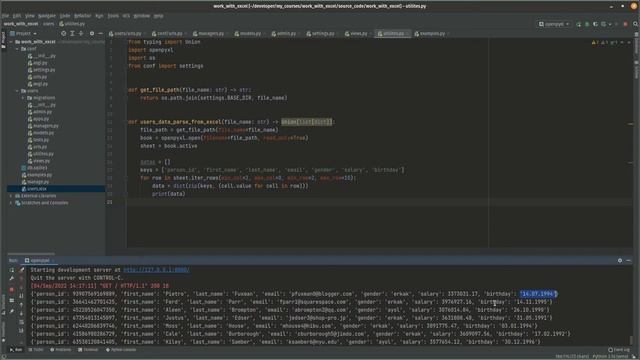This screenshot has width=640, height=360.
Task: Open the Help menu
Action: click(158, 16)
